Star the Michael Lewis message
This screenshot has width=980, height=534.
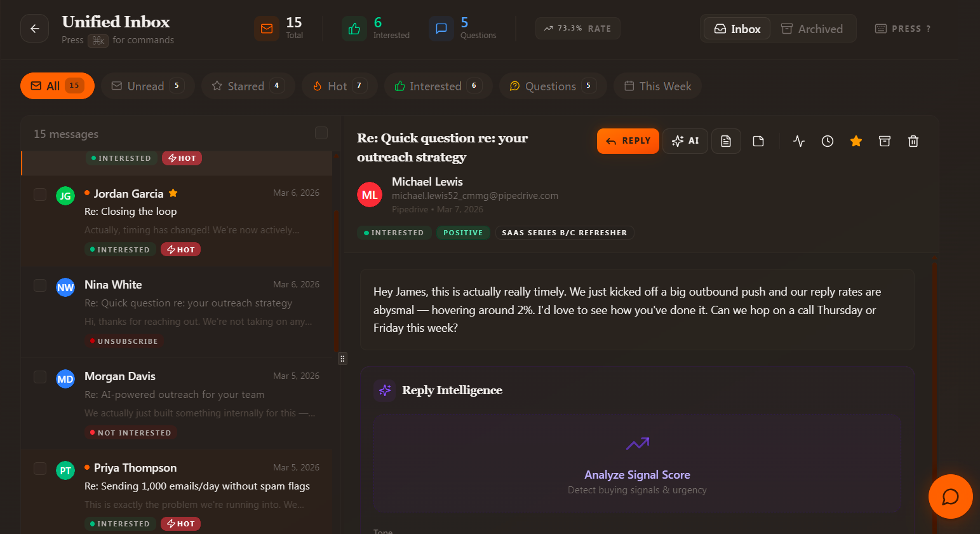pos(856,141)
